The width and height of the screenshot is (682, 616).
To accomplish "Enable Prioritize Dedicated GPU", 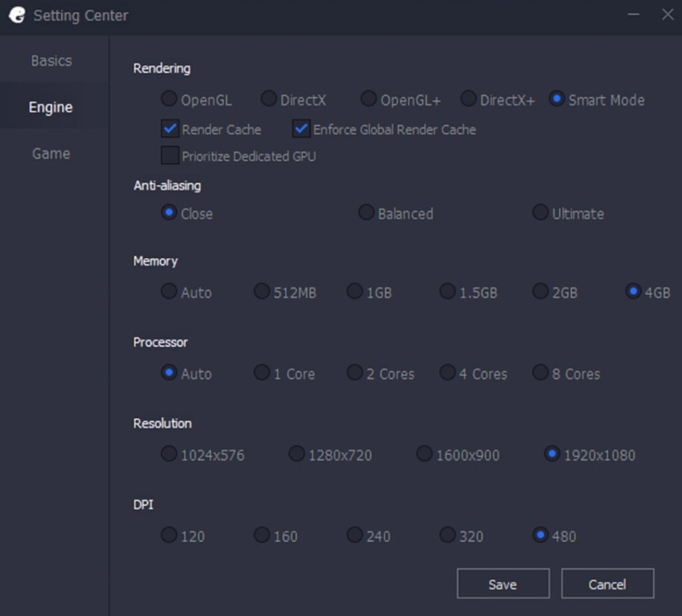I will tap(169, 155).
